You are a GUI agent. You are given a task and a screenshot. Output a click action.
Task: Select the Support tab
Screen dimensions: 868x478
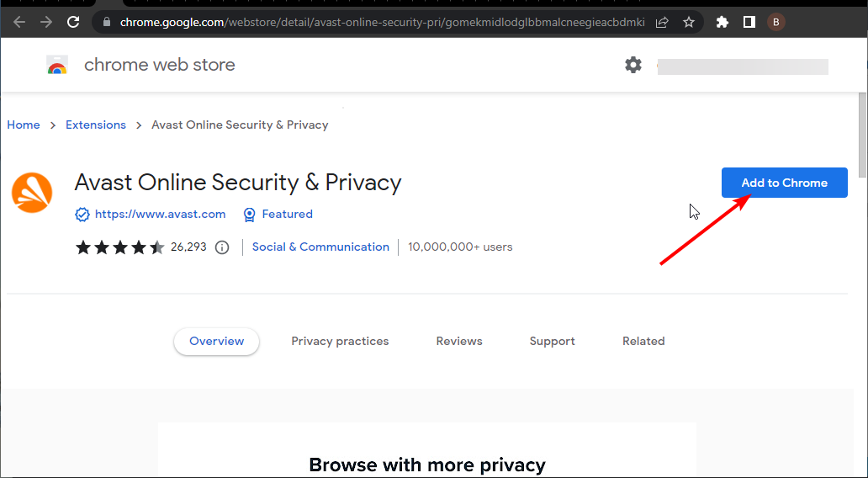pyautogui.click(x=552, y=341)
